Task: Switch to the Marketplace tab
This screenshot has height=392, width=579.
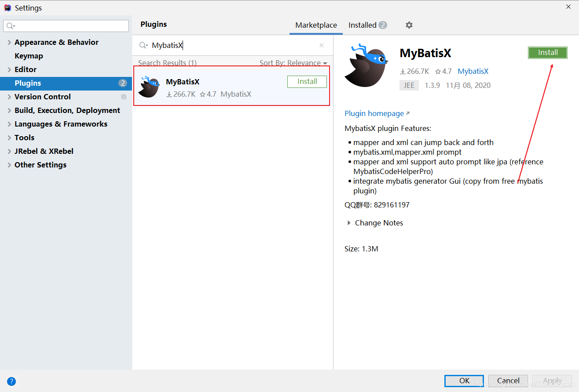Action: [316, 25]
